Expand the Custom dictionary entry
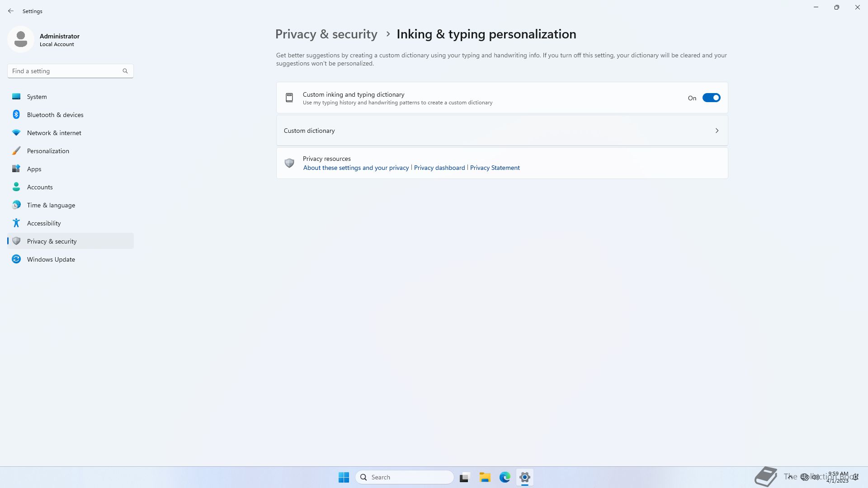This screenshot has height=488, width=868. click(502, 131)
